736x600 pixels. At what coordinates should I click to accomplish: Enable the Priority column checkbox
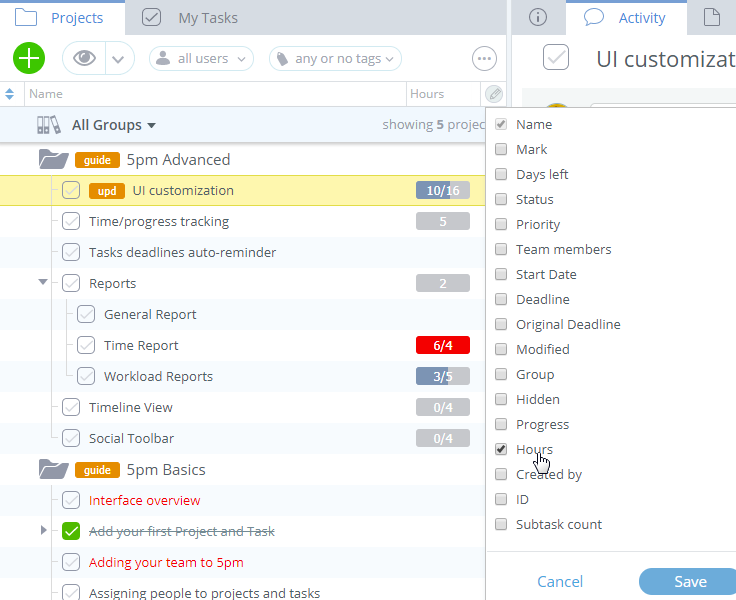[501, 224]
